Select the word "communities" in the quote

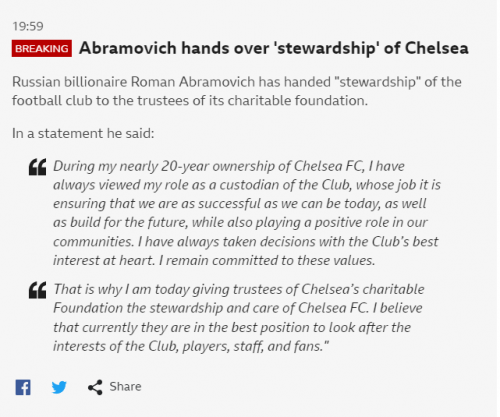tap(93, 242)
